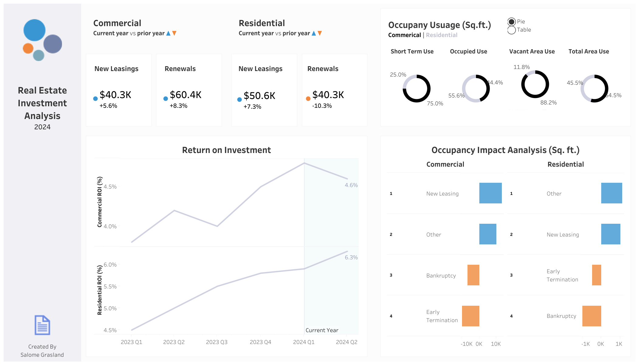
Task: Click the orange dot beside Residential Renewals value
Action: pyautogui.click(x=308, y=99)
